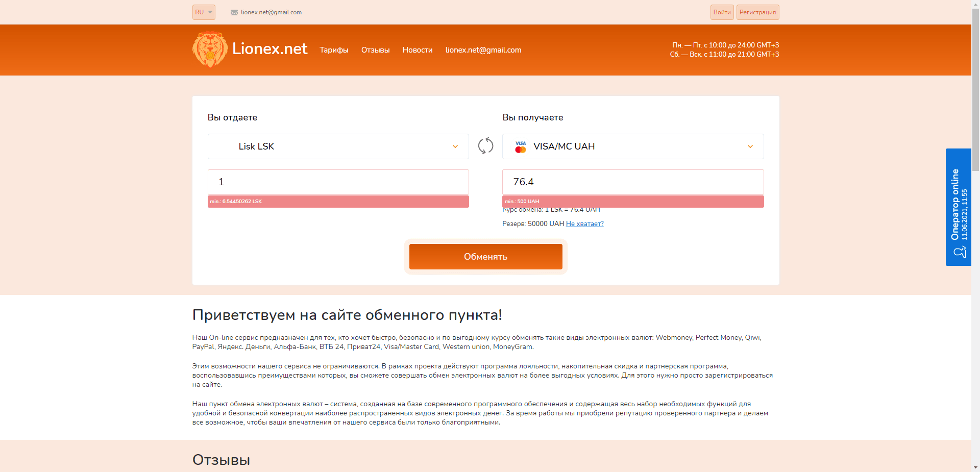Click the Войти login button
Viewport: 980px width, 472px height.
pyautogui.click(x=722, y=12)
